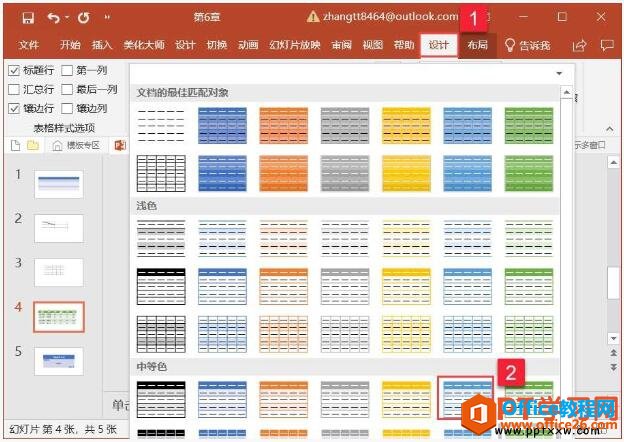Viewport: 624px width, 442px height.
Task: Pick the gray medium table style
Action: pyautogui.click(x=345, y=399)
